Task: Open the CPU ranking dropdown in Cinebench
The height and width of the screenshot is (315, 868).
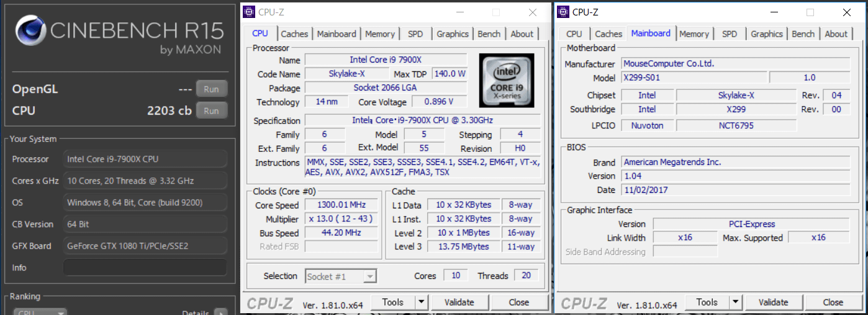Action: pyautogui.click(x=40, y=313)
